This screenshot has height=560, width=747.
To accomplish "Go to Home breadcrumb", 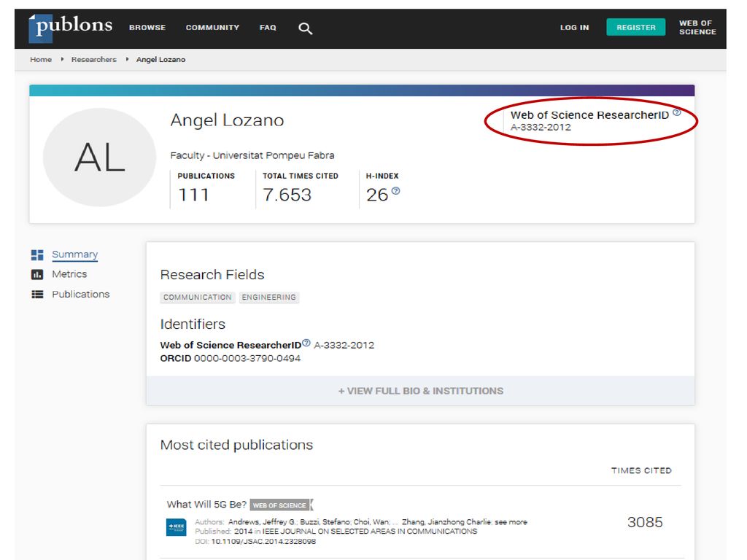I will pyautogui.click(x=41, y=60).
